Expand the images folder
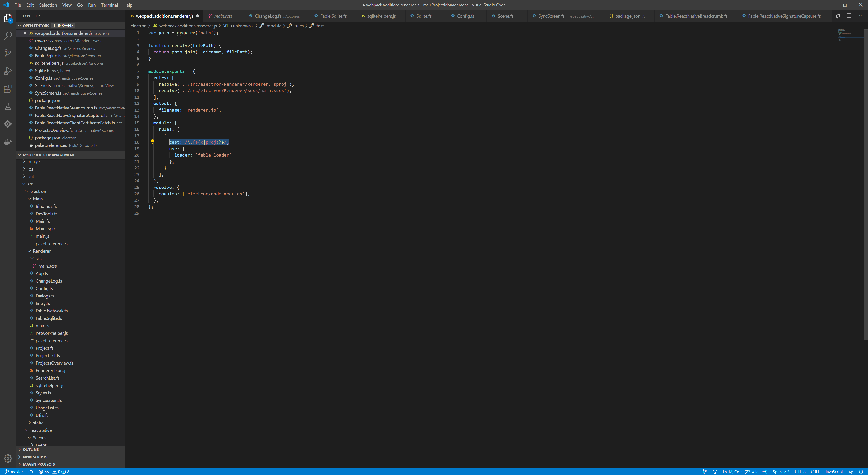 pos(34,161)
